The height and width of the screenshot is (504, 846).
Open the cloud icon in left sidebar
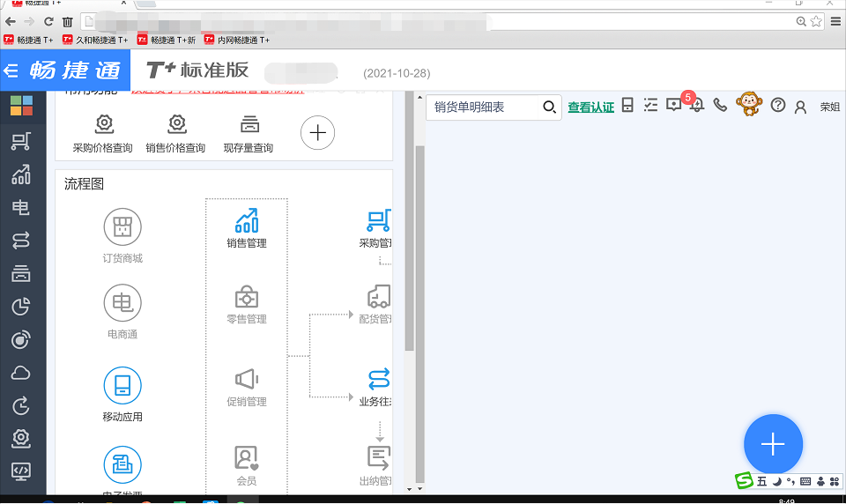[21, 373]
